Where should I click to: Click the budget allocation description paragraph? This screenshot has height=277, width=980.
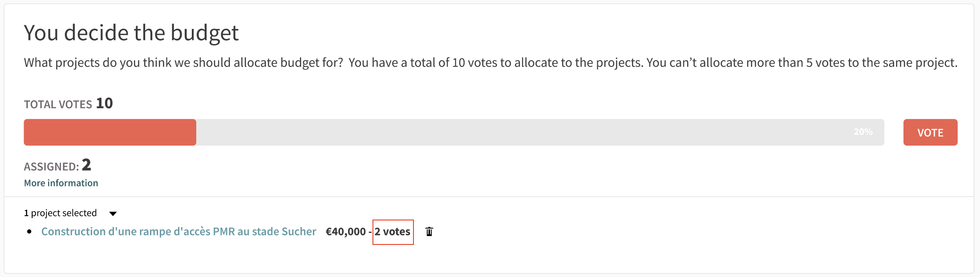pos(490,63)
